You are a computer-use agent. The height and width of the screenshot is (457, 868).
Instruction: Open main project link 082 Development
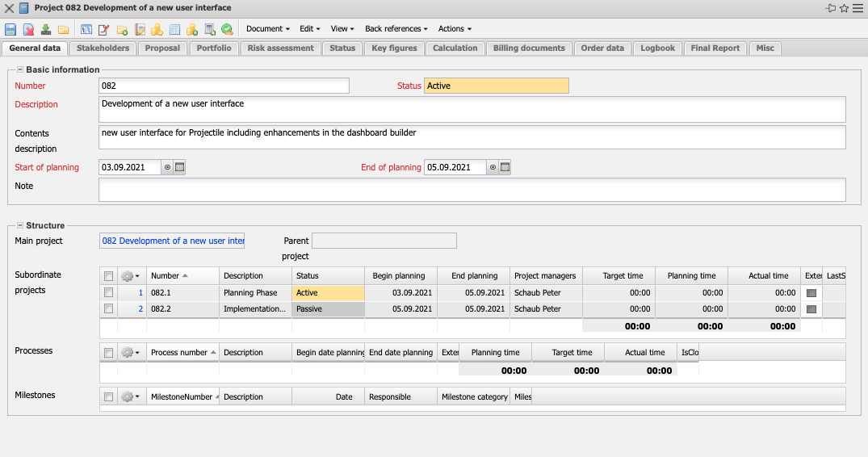(172, 241)
